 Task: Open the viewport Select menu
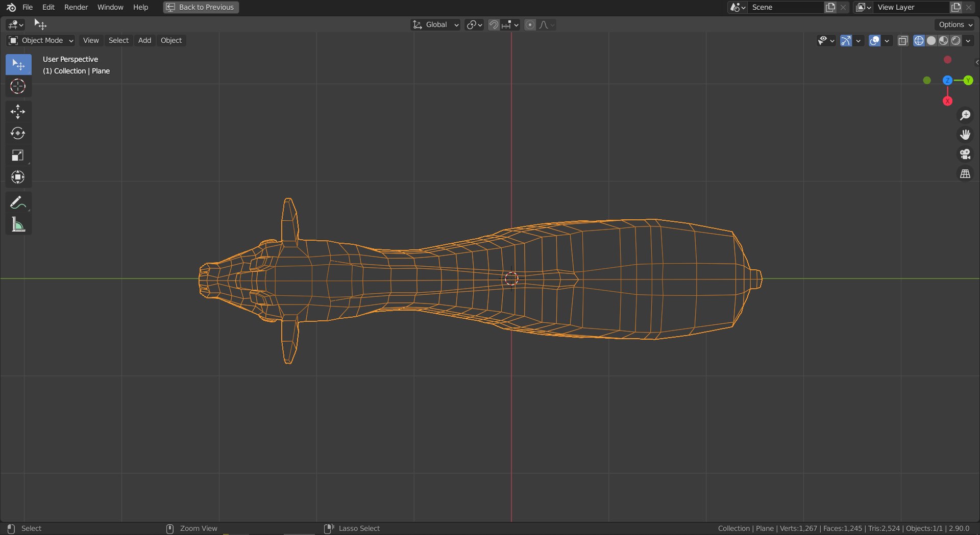pos(118,40)
